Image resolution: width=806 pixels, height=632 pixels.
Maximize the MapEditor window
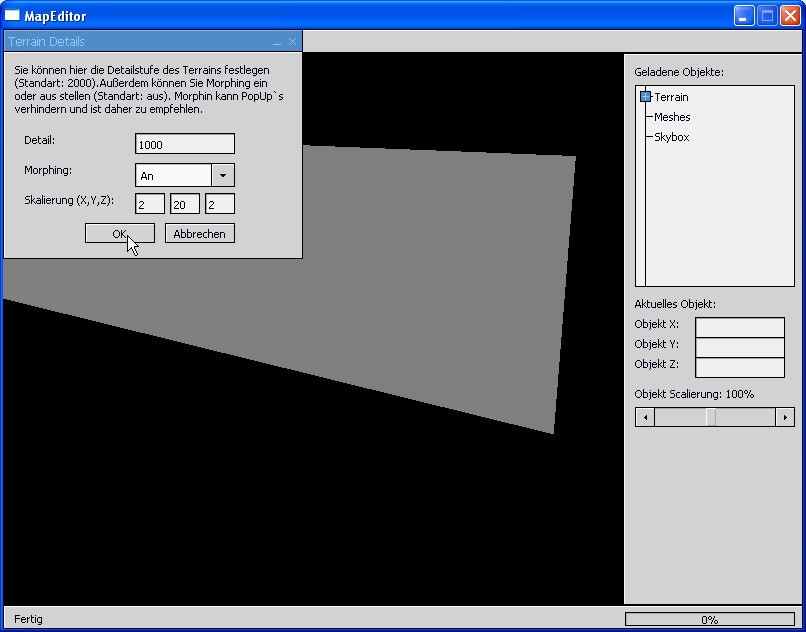point(767,16)
